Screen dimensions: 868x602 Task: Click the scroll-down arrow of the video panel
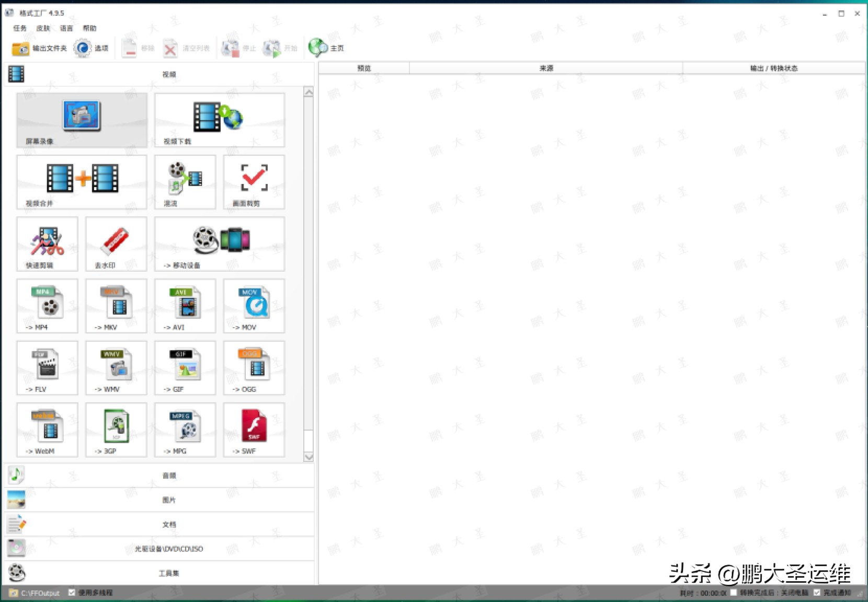(309, 457)
